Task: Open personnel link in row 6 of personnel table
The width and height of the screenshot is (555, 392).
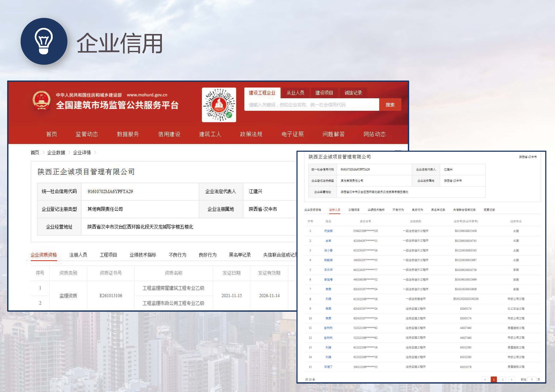Action: click(328, 279)
